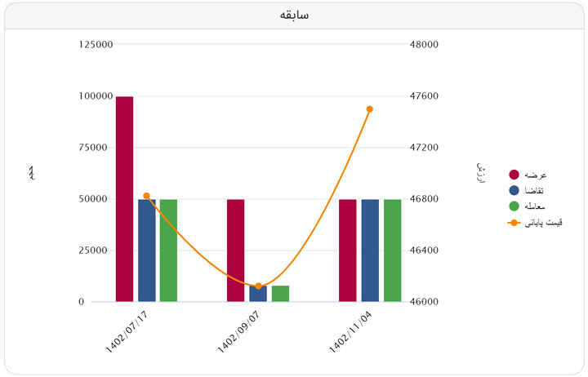Image resolution: width=588 pixels, height=377 pixels.
Task: Toggle the red عرضه legend item
Action: click(528, 175)
